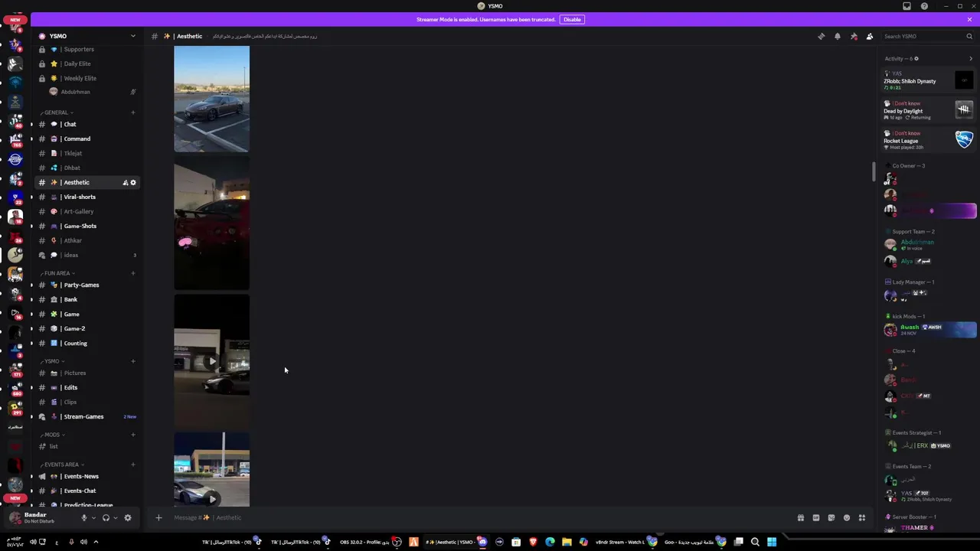Image resolution: width=980 pixels, height=551 pixels.
Task: Click the attach plus button in message bar
Action: coord(158,517)
